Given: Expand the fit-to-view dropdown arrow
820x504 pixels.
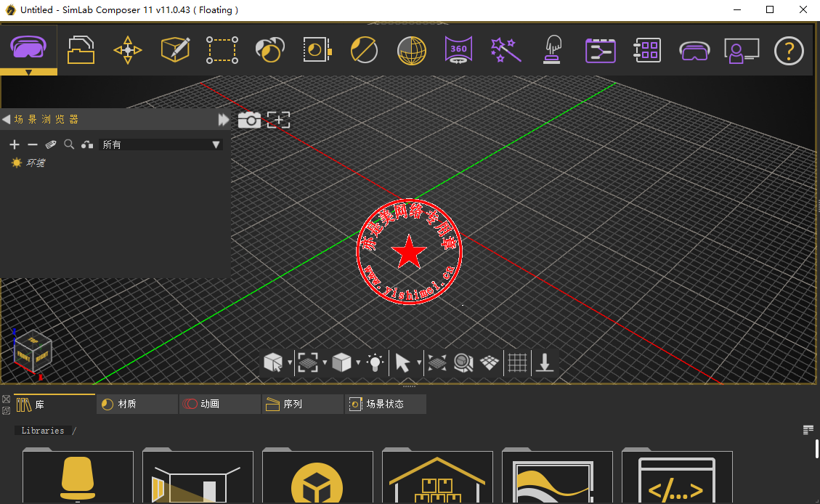Looking at the screenshot, I should coord(325,362).
